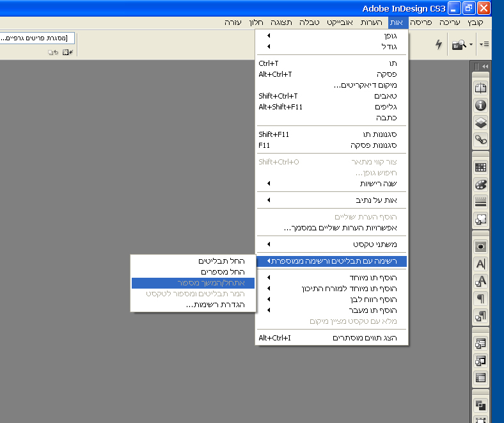The height and width of the screenshot is (423, 504).
Task: Choose החל תבליטים submenu item
Action: click(193, 261)
